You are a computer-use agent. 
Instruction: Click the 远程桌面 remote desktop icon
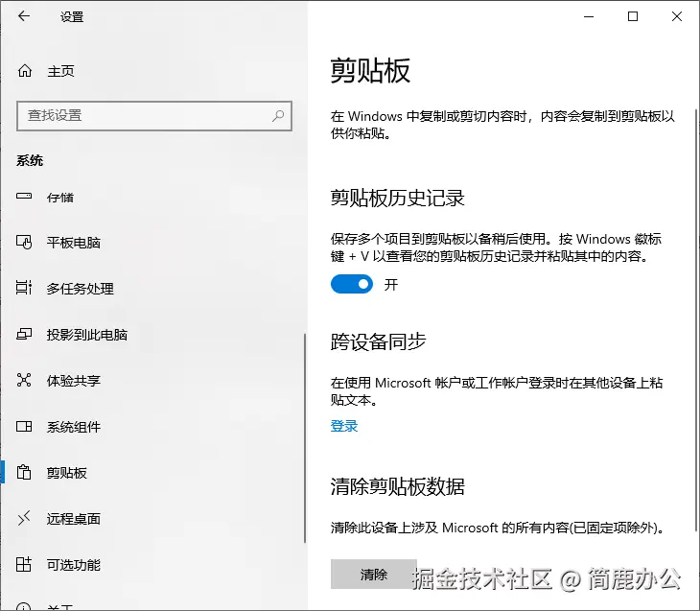pos(24,518)
